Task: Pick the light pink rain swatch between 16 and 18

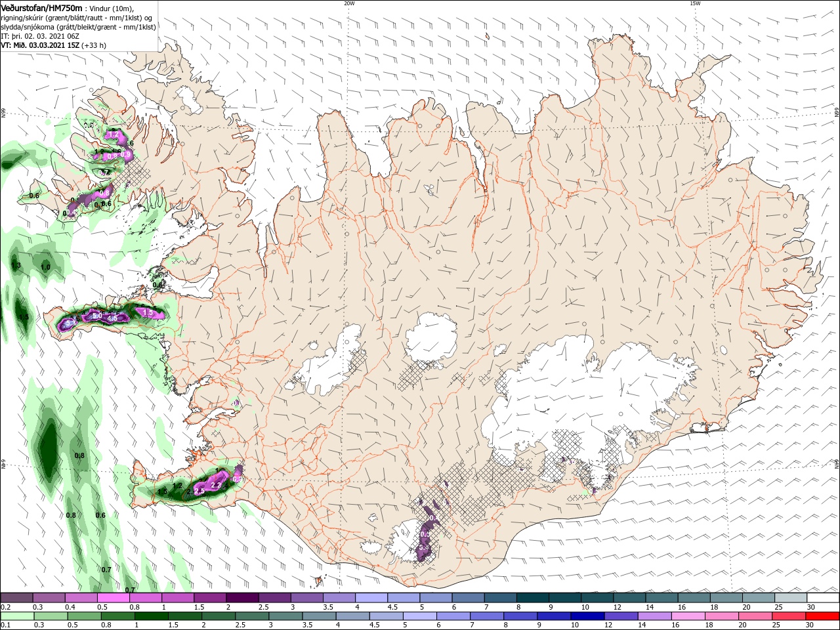Action: pyautogui.click(x=689, y=616)
